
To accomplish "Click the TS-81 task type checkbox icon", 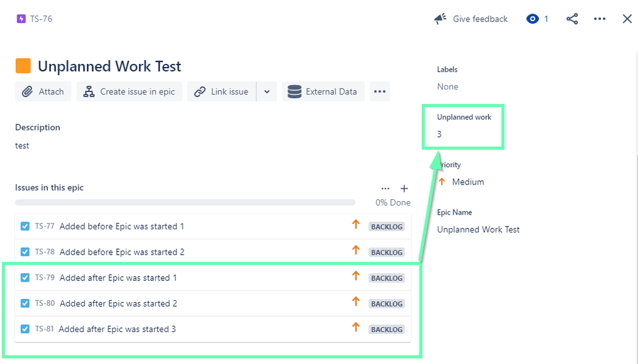I will [25, 329].
